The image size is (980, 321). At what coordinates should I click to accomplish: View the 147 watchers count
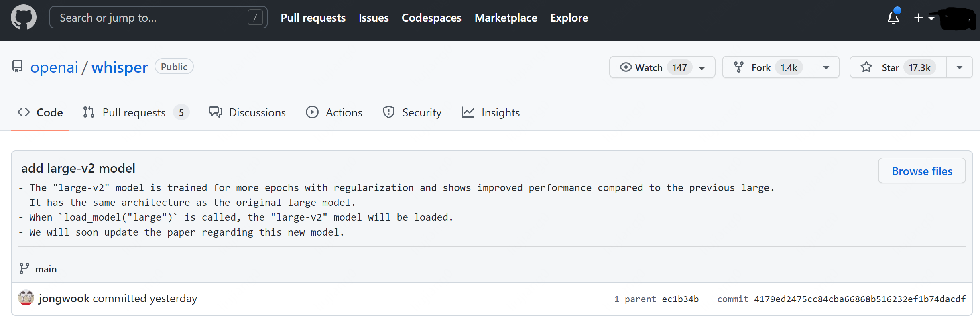tap(680, 67)
